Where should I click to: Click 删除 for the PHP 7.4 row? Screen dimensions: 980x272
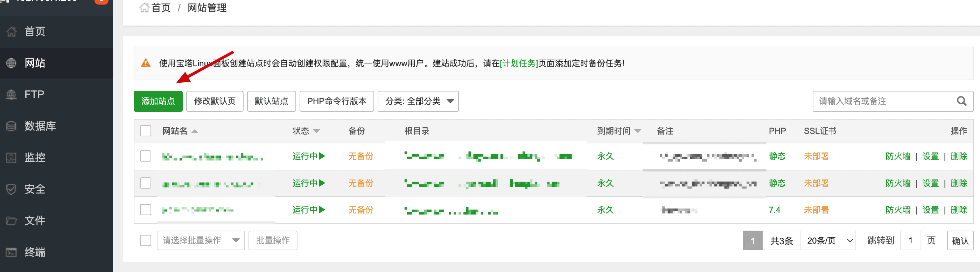coord(959,210)
